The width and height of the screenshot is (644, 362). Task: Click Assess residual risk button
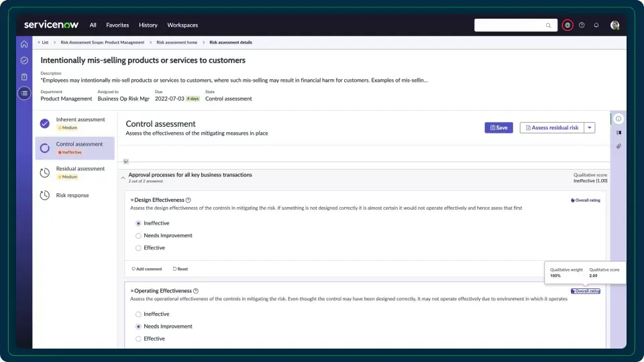coord(551,127)
